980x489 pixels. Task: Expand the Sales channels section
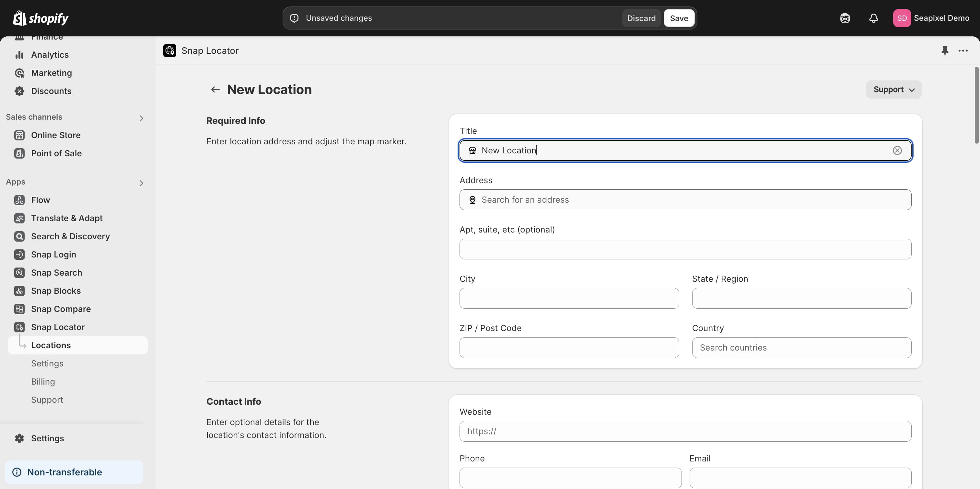coord(141,118)
